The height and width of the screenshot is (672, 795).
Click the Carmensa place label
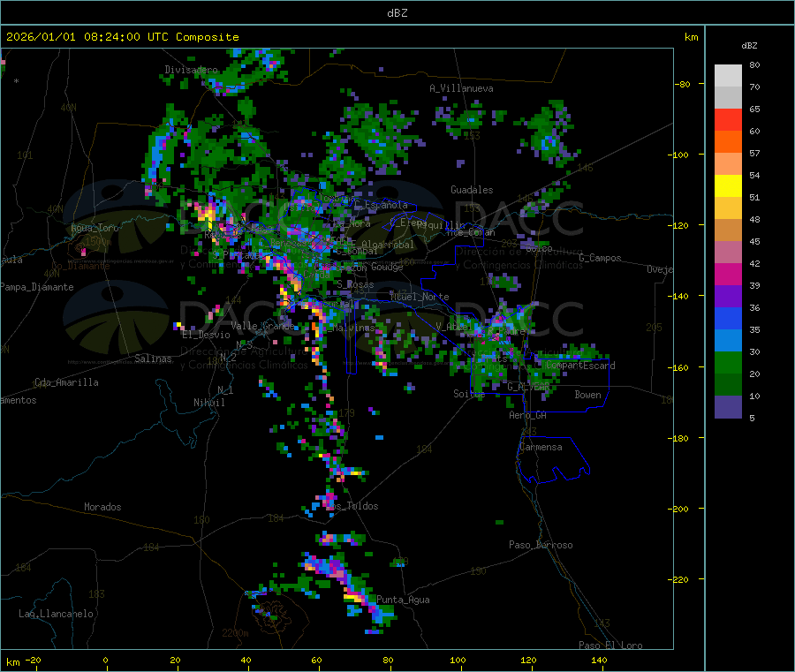[541, 447]
